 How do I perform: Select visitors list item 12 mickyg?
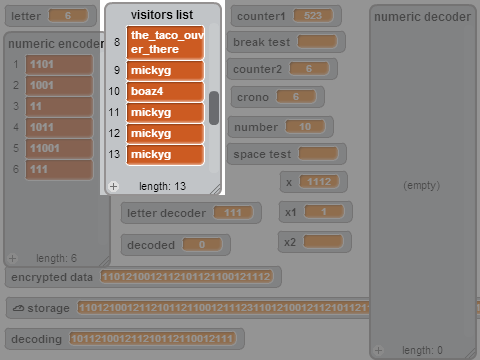165,133
